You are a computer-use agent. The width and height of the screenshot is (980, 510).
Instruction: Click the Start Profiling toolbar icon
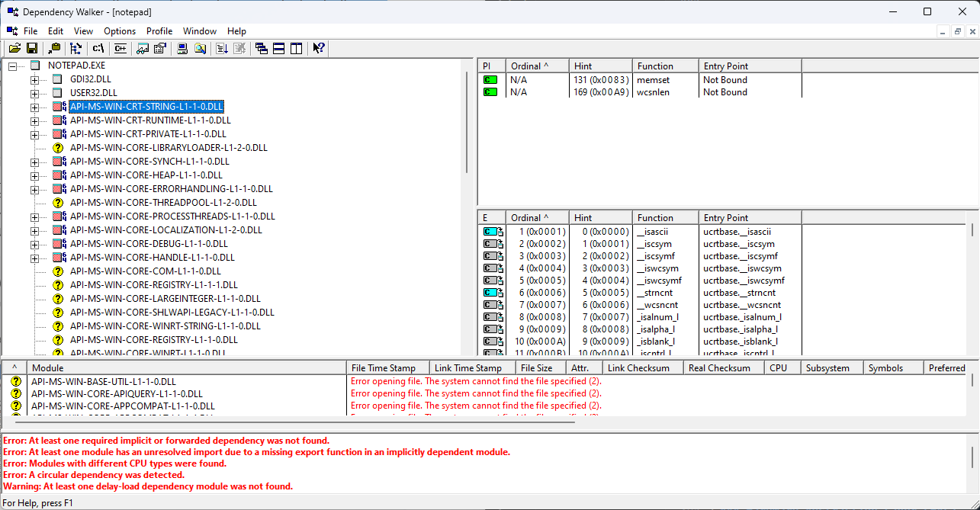[222, 48]
